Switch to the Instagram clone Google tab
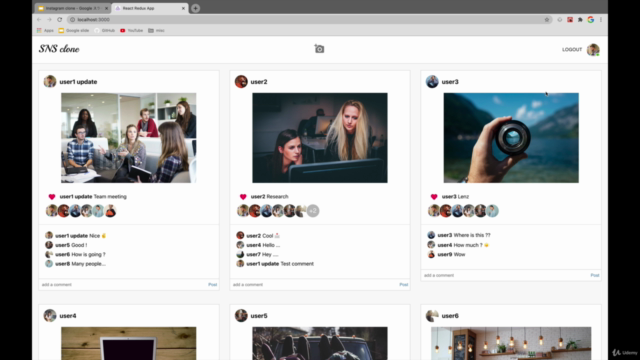The image size is (640, 360). [x=73, y=8]
